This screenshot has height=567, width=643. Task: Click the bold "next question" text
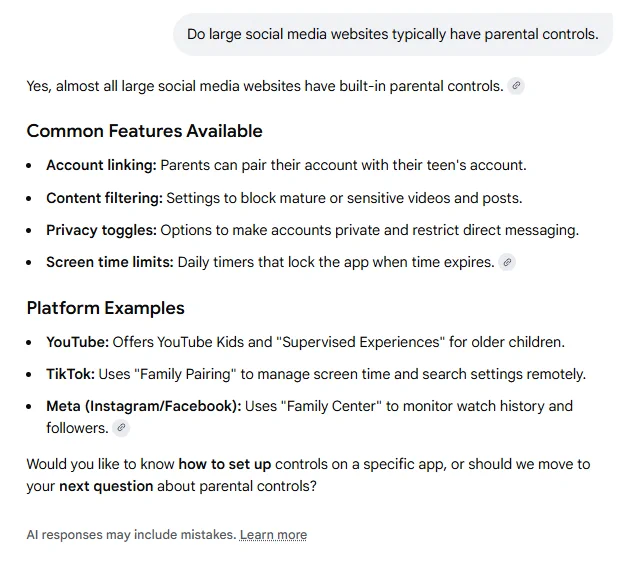pyautogui.click(x=106, y=486)
